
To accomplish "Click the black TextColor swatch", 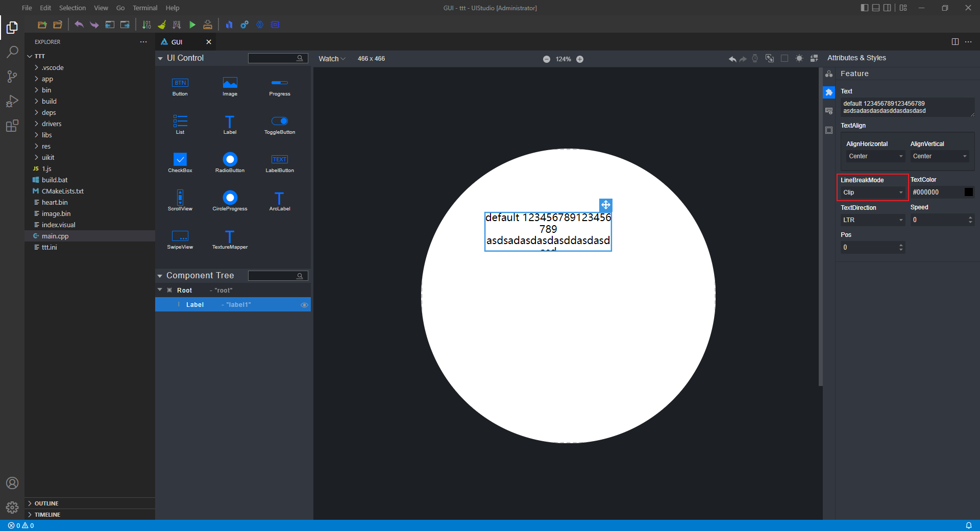I will click(968, 192).
